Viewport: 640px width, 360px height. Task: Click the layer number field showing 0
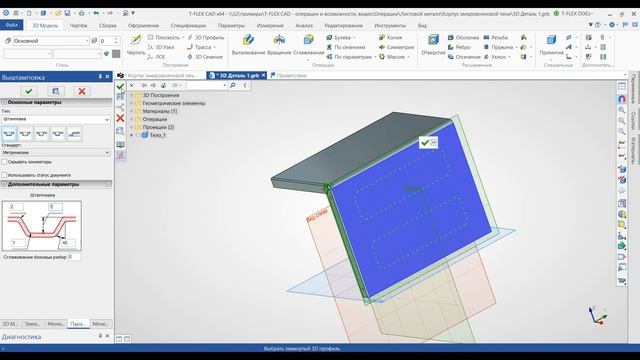pyautogui.click(x=109, y=41)
